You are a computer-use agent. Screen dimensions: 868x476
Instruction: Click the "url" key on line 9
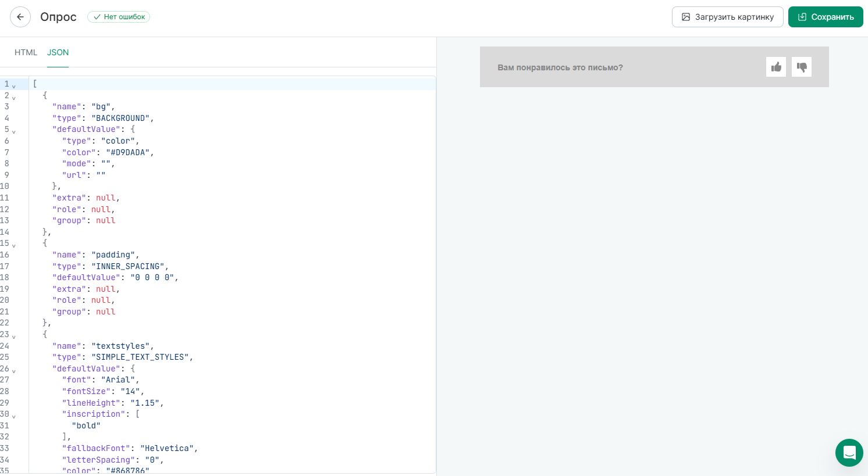click(x=74, y=175)
